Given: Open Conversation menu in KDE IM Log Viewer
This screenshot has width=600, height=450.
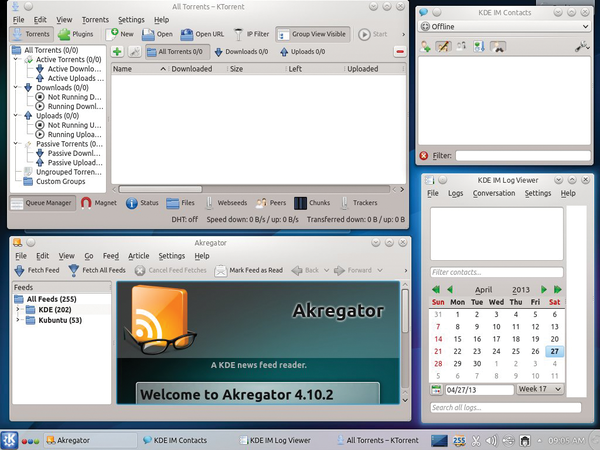Looking at the screenshot, I should [x=494, y=193].
